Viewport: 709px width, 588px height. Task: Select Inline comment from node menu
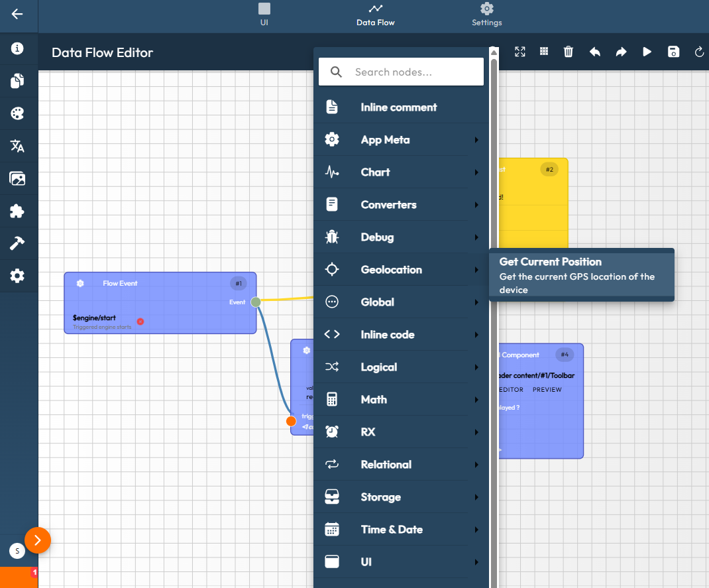pos(398,107)
